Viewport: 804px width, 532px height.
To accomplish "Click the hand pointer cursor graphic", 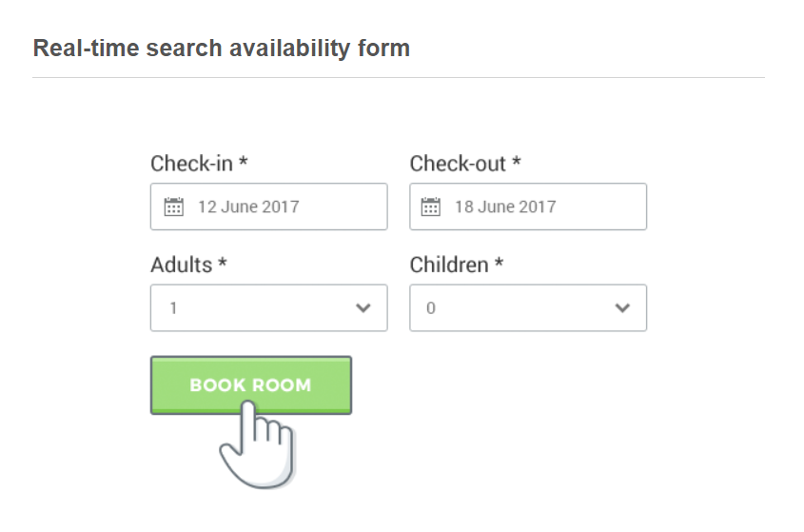I will click(256, 444).
